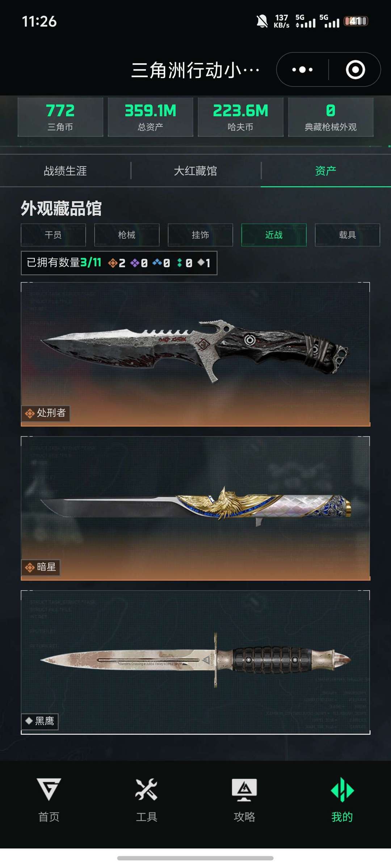Image resolution: width=391 pixels, height=868 pixels.
Task: Tap the 哈夫币 223.6M stat card
Action: coord(240,117)
